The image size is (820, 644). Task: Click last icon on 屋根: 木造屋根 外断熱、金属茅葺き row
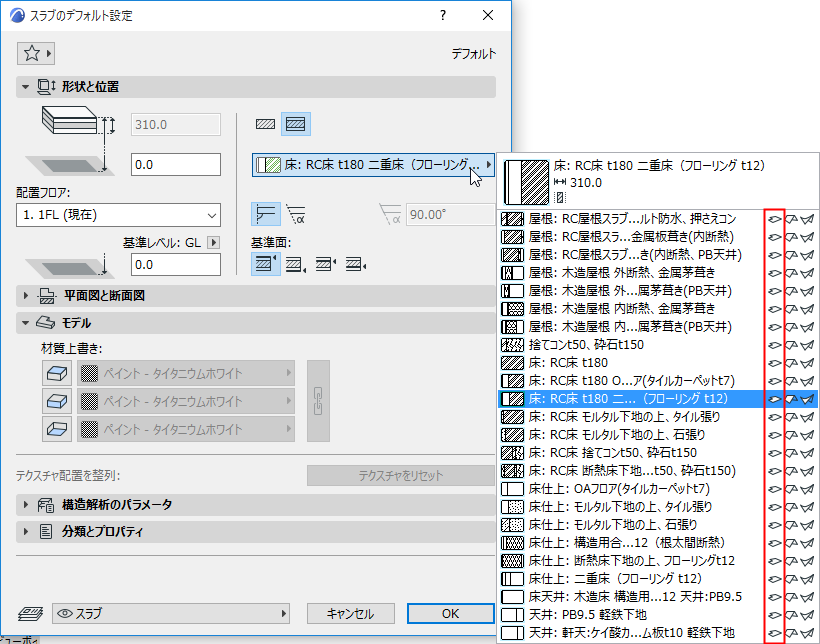click(807, 273)
